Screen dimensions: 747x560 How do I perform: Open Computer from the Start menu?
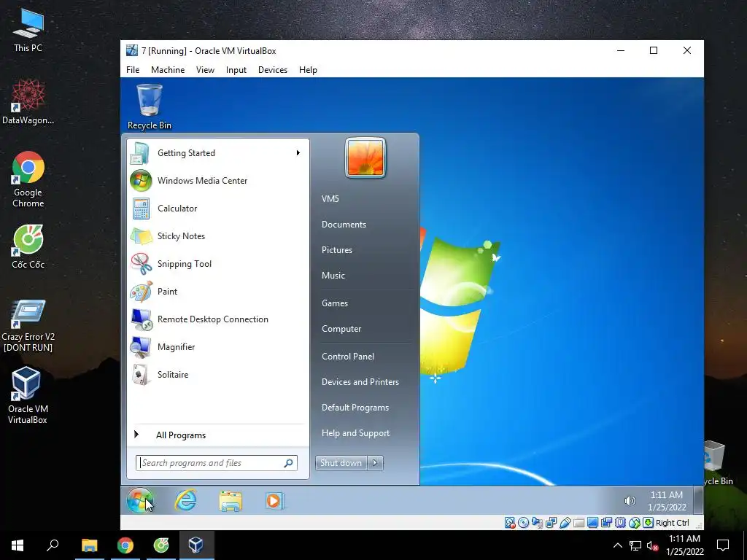(341, 329)
